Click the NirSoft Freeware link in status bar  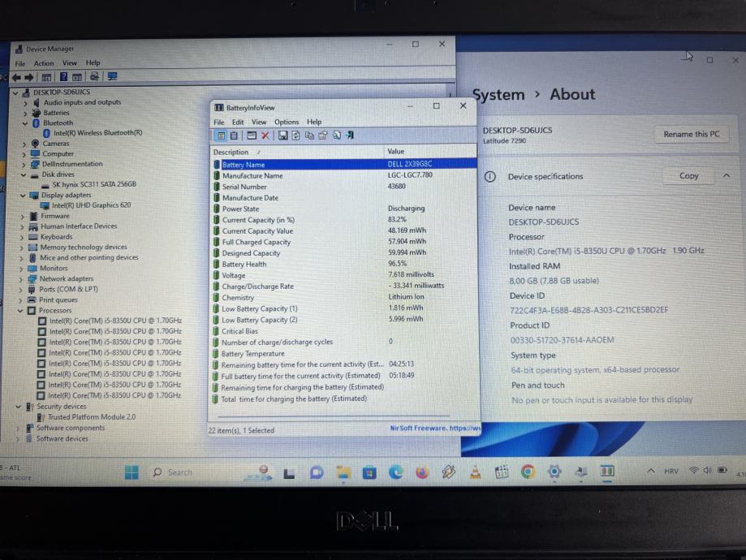pos(435,429)
